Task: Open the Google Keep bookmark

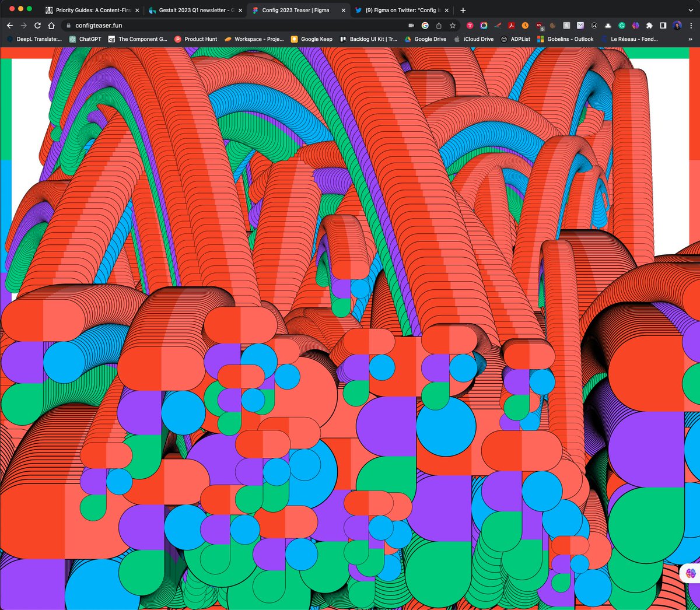Action: click(x=311, y=39)
